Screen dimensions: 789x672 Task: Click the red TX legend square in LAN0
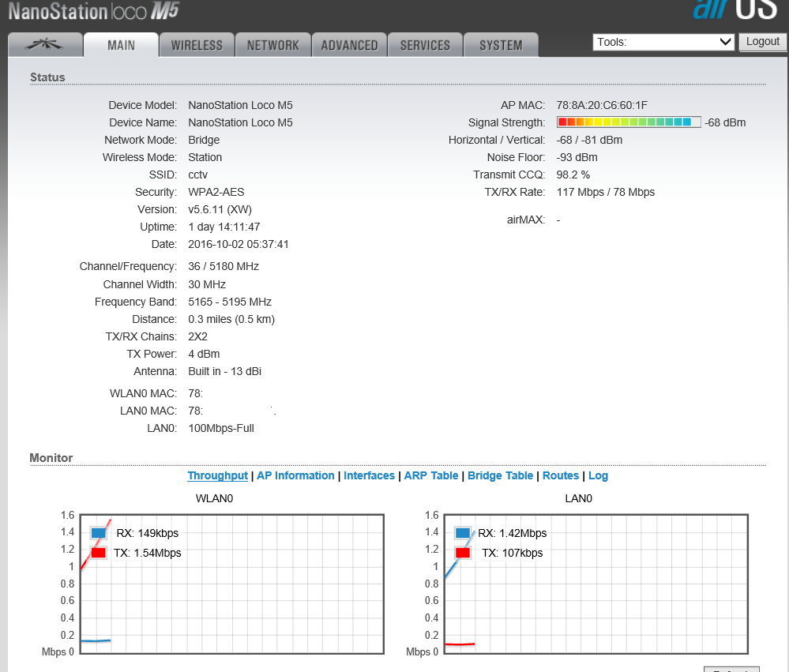click(x=463, y=553)
